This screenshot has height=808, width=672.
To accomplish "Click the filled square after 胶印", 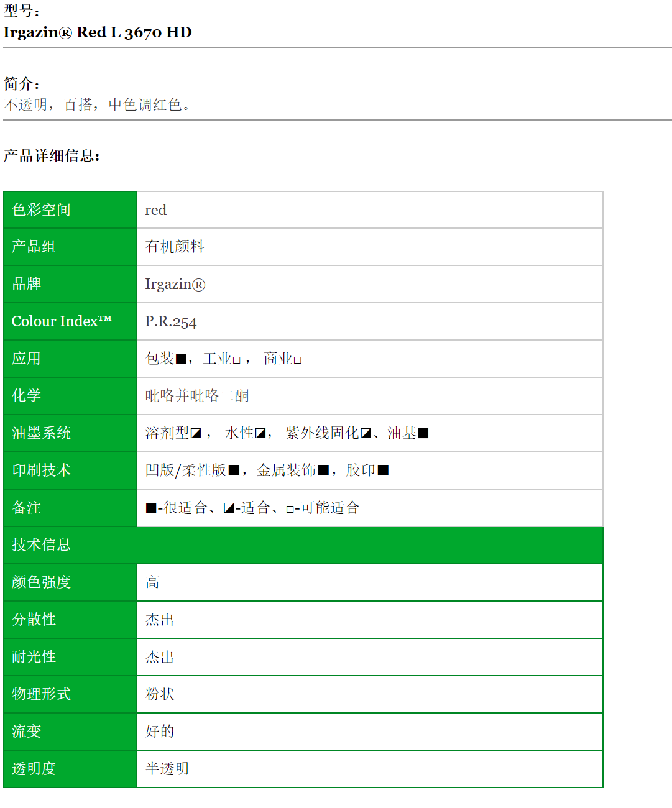I will [x=382, y=471].
